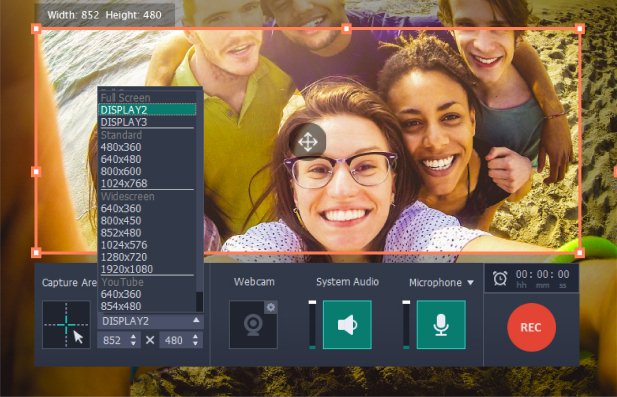
Task: Choose 852x480 widescreen size
Action: click(x=147, y=233)
